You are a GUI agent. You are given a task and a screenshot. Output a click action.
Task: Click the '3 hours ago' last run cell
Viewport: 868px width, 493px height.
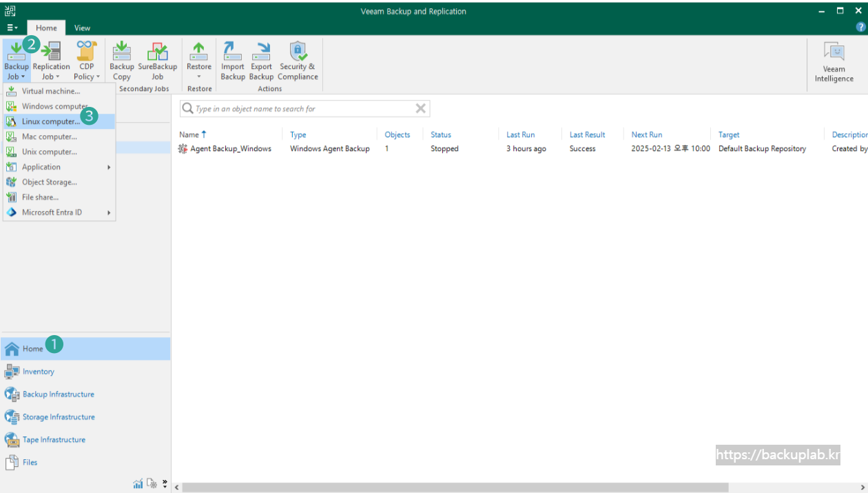(526, 149)
